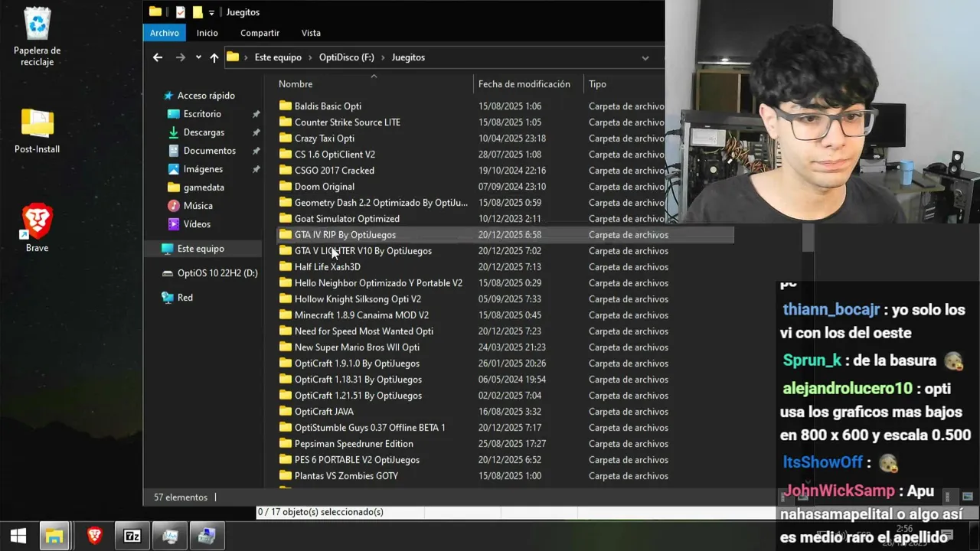The image size is (980, 551).
Task: Open Vídeos in the navigation pane
Action: pyautogui.click(x=197, y=224)
